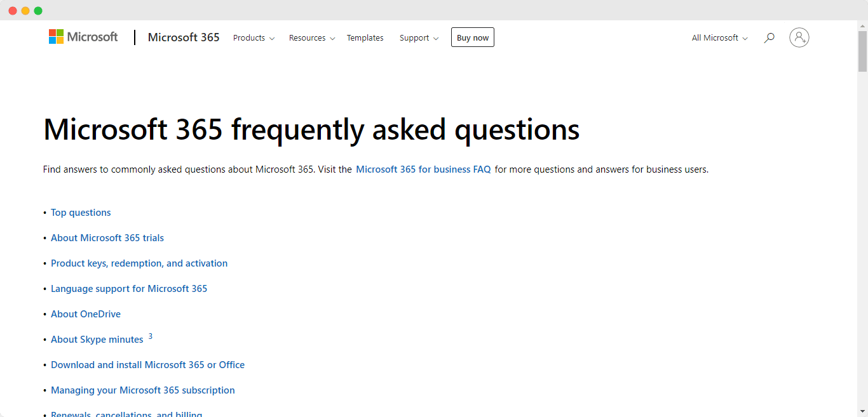The height and width of the screenshot is (417, 868).
Task: Select the Top questions link
Action: [x=81, y=212]
